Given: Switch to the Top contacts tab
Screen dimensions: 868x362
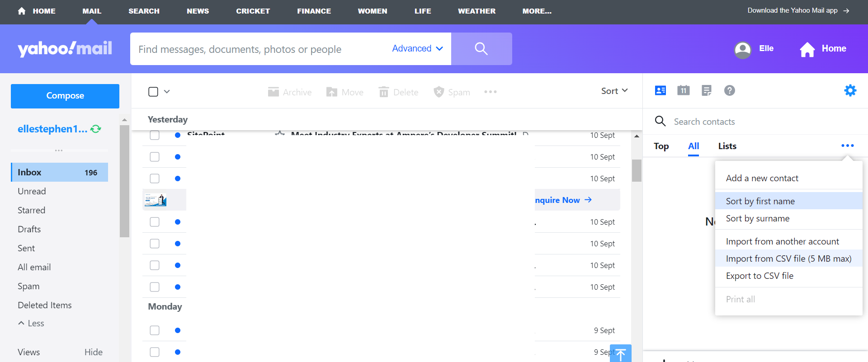Looking at the screenshot, I should pyautogui.click(x=661, y=146).
